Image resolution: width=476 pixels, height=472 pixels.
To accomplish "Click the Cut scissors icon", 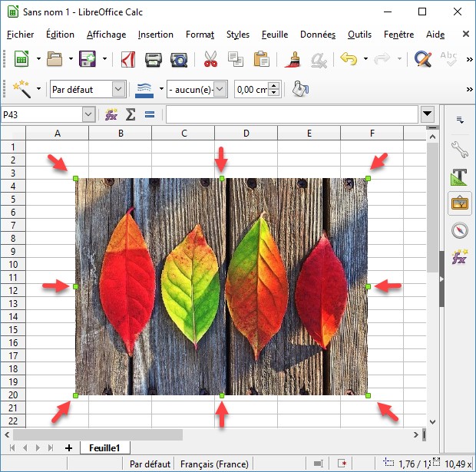I will coord(210,59).
